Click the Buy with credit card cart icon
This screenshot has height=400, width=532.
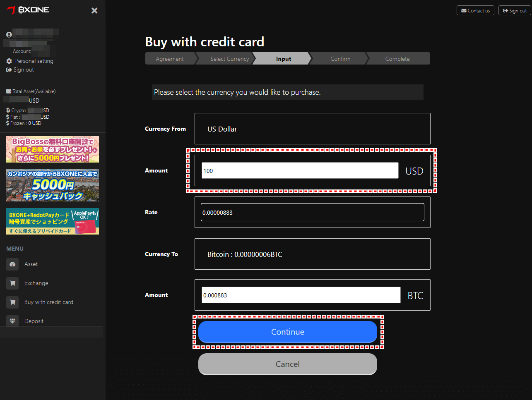[x=12, y=302]
